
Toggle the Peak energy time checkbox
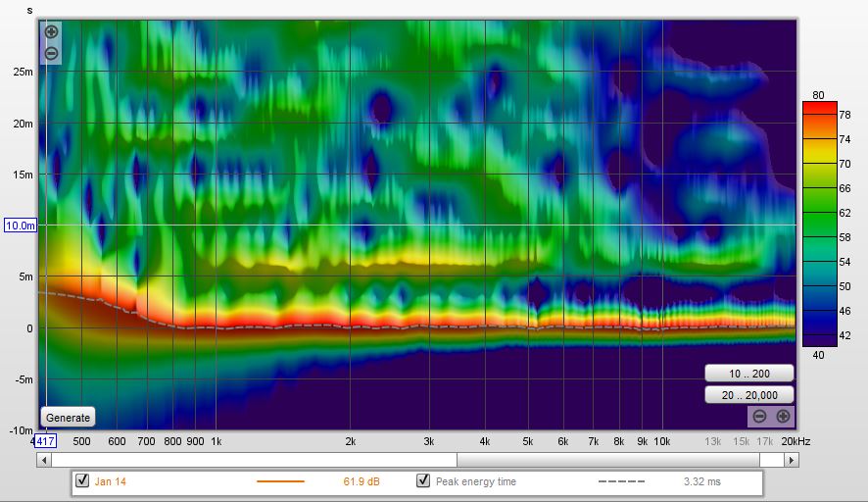point(423,480)
